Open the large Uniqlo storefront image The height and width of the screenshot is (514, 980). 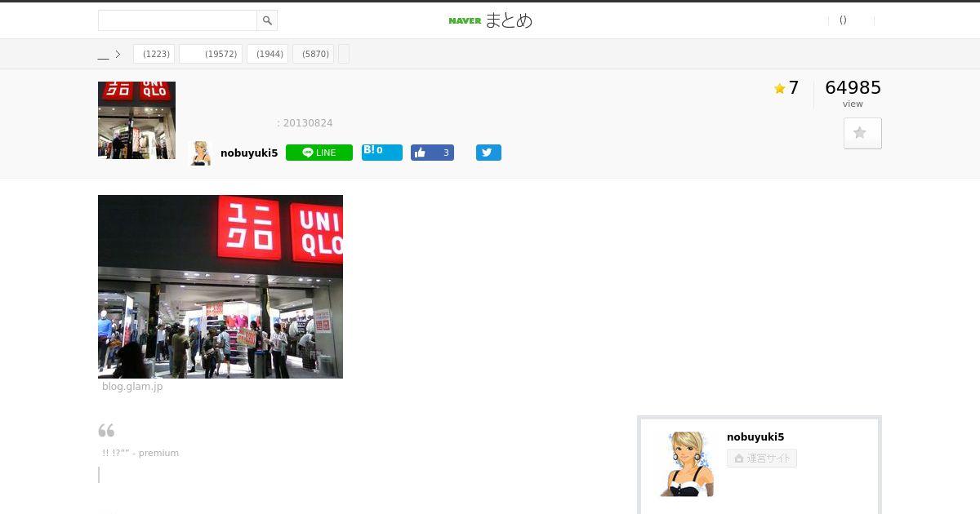tap(220, 286)
